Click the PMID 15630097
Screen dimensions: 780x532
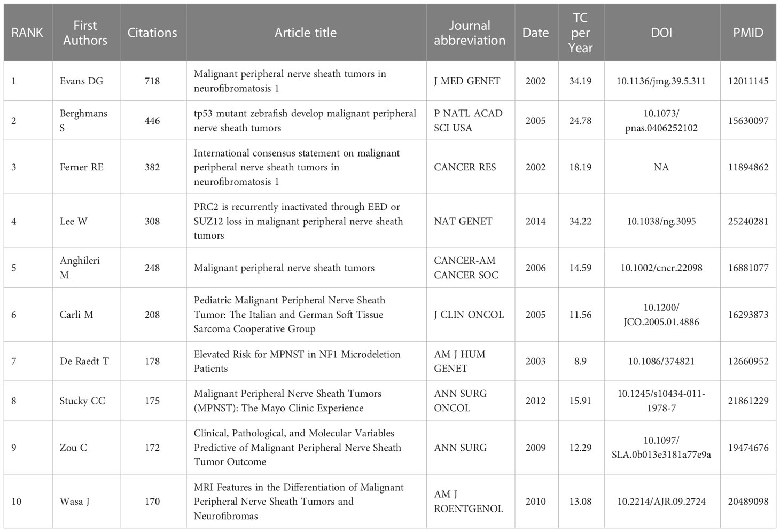pos(748,121)
